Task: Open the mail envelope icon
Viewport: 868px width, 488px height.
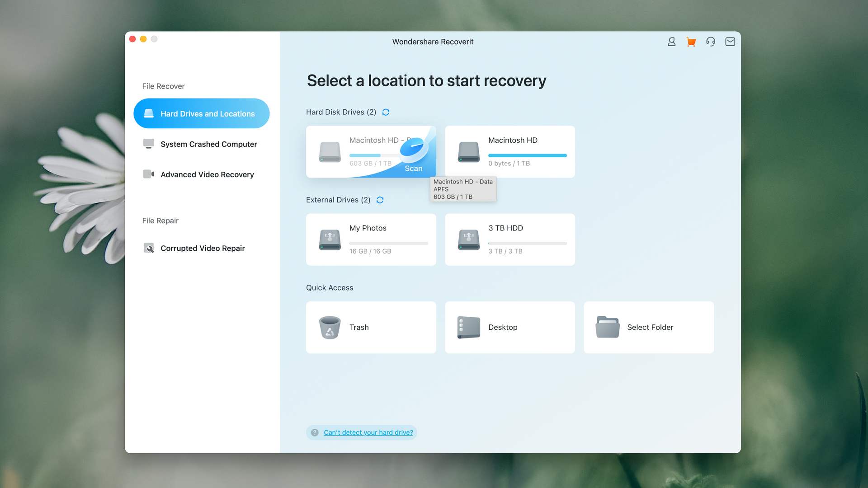Action: [x=730, y=42]
